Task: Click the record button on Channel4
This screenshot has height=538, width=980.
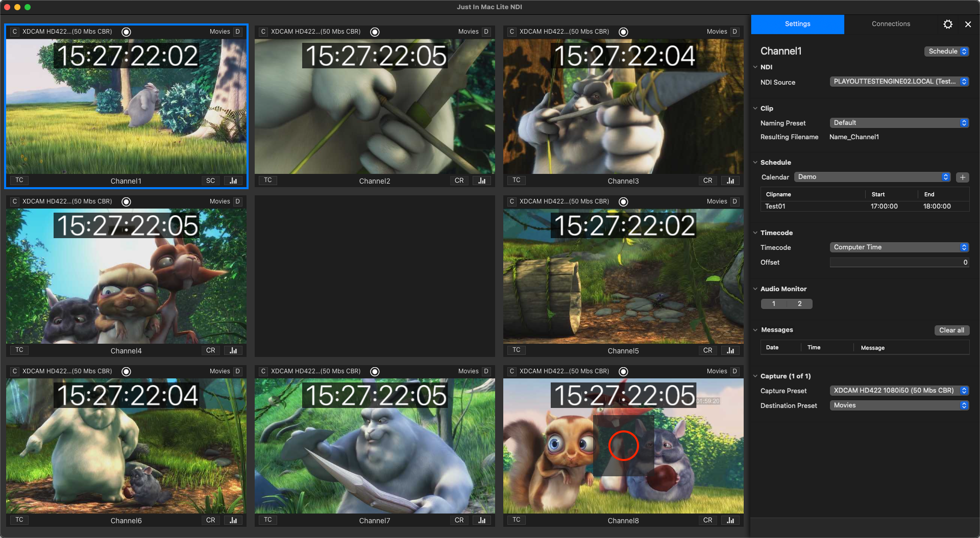Action: (126, 201)
